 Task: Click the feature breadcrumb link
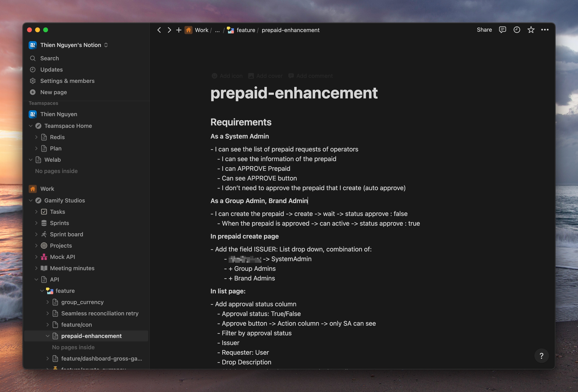245,30
